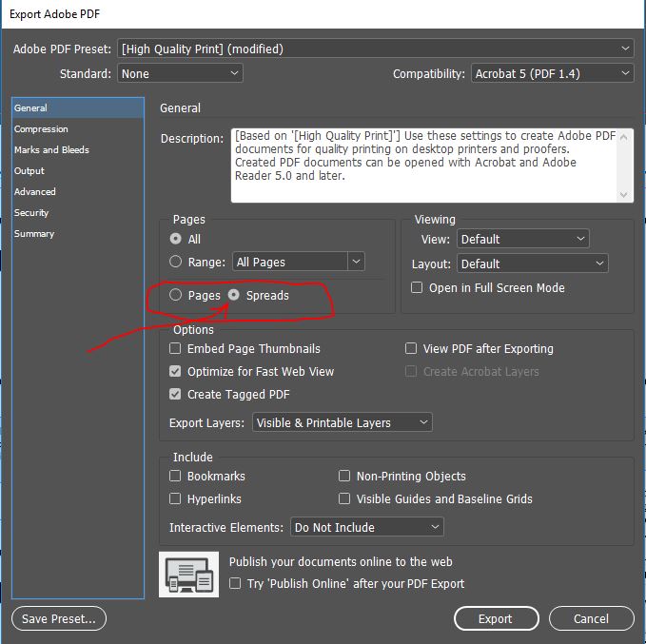Open the Interactive Elements dropdown
646x644 pixels.
[x=366, y=527]
